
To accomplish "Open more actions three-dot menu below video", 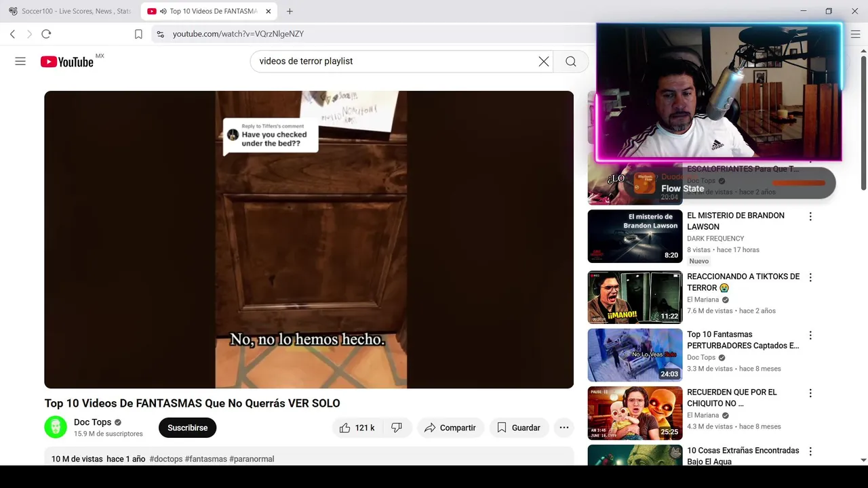I will coord(564,428).
